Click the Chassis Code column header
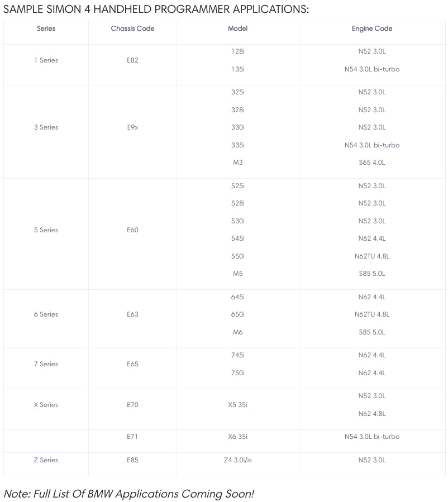Viewport: 448px width, 502px height. (132, 28)
